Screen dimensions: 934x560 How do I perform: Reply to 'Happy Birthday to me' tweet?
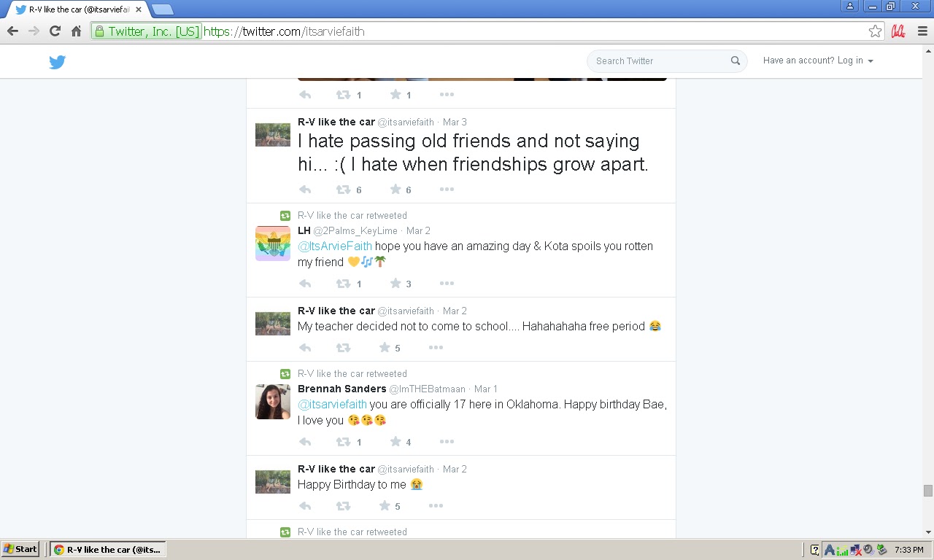click(305, 506)
